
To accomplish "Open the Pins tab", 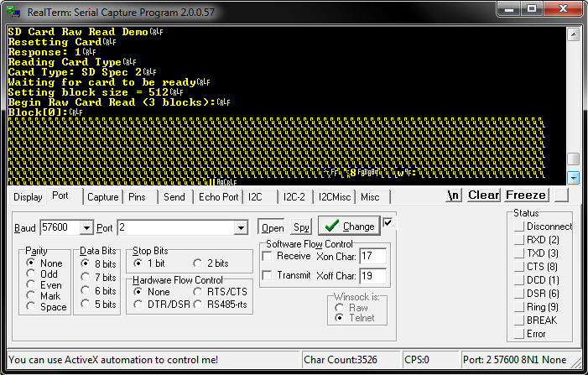I will pos(137,197).
